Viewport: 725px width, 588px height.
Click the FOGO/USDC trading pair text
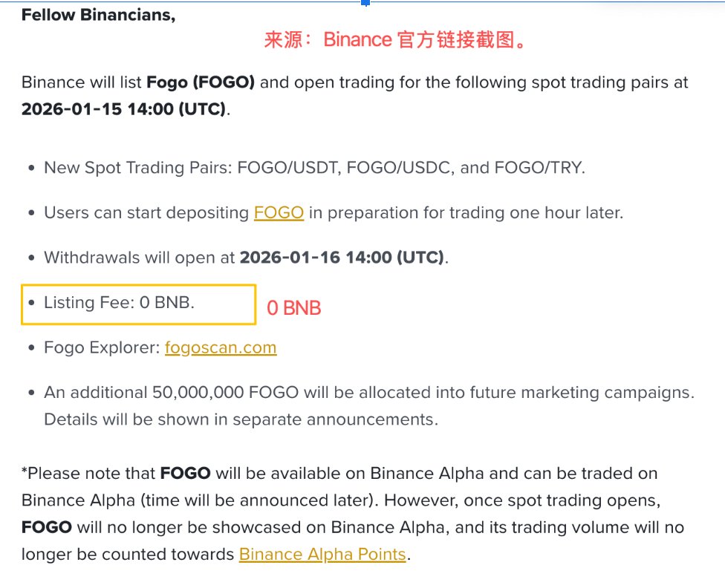(x=400, y=168)
